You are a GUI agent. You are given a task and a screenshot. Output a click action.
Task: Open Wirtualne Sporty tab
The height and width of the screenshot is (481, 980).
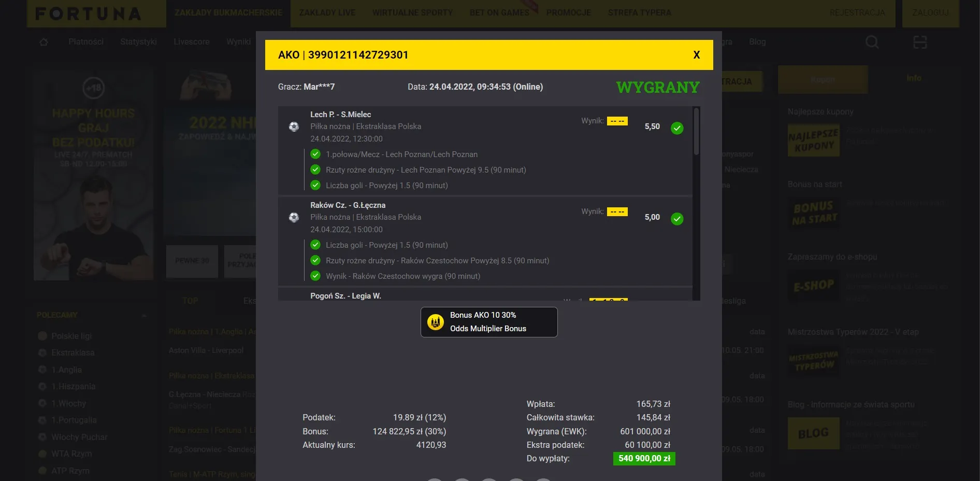pos(412,12)
